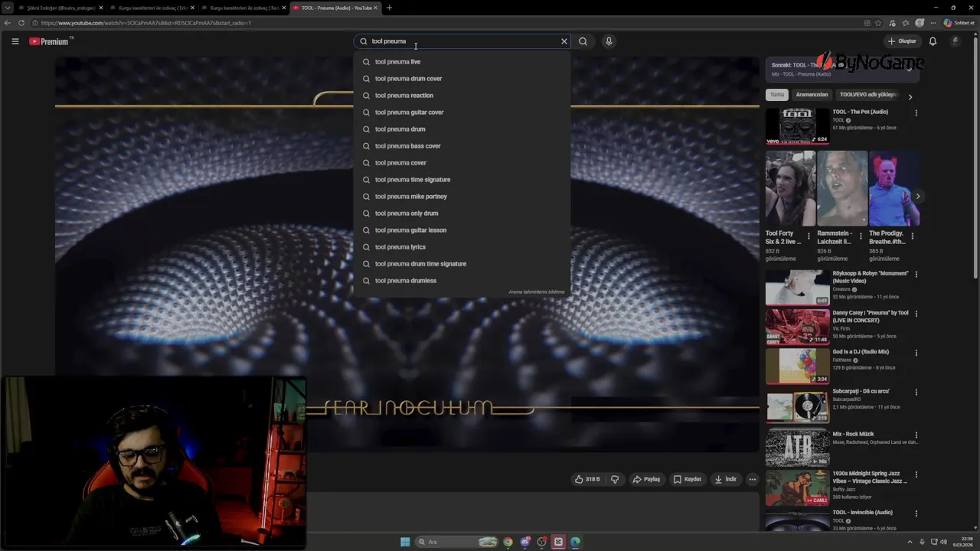Select the Aramanızdan filter chip
The image size is (980, 551).
pyautogui.click(x=812, y=95)
